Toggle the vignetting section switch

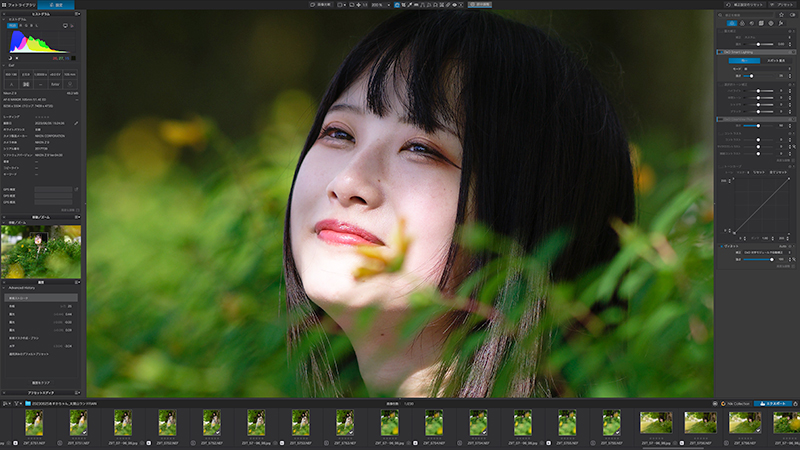pyautogui.click(x=721, y=246)
